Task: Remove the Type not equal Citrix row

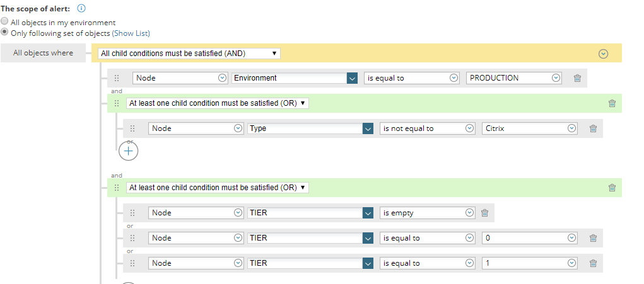Action: click(593, 128)
